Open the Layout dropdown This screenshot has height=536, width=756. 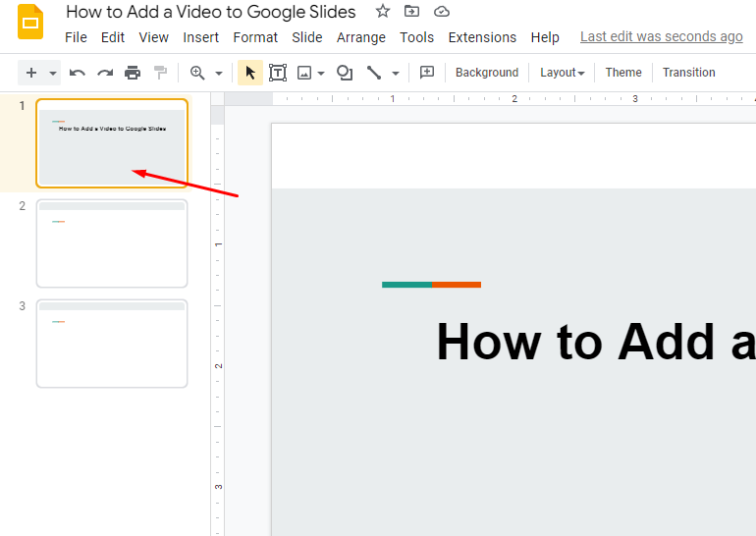point(563,73)
